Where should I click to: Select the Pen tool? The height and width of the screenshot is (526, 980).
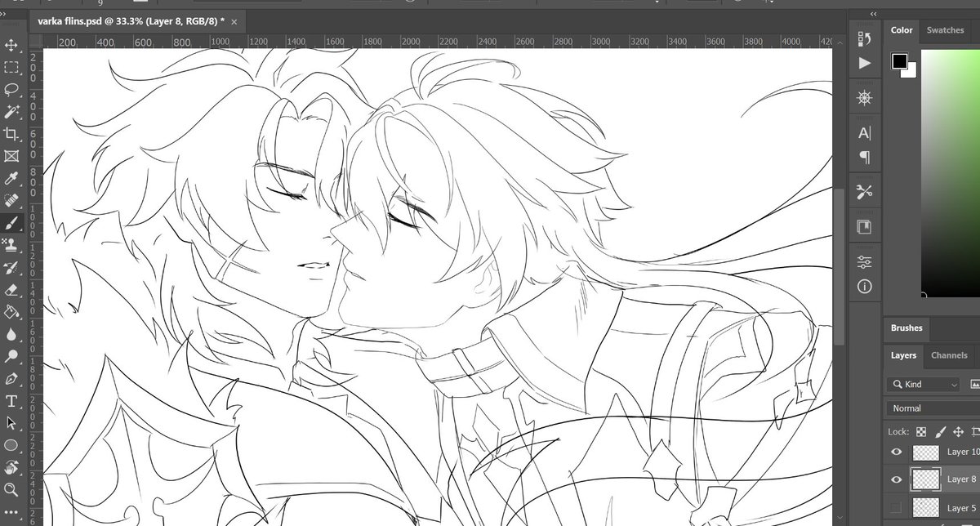[11, 378]
